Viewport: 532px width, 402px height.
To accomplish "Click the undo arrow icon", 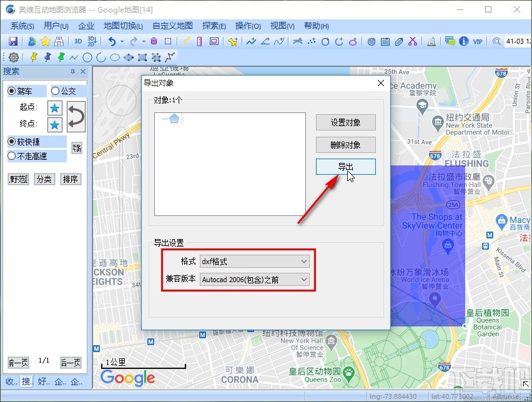I will tap(112, 41).
